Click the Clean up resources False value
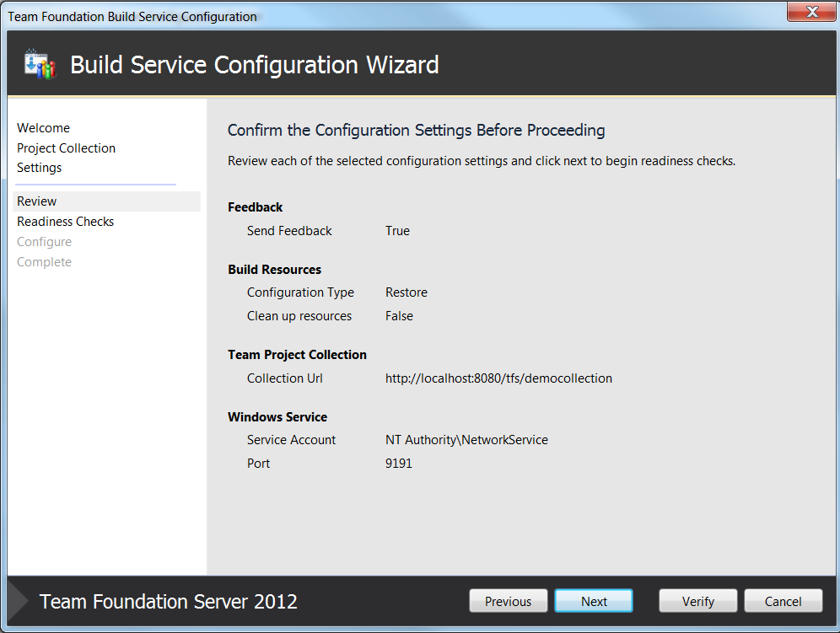 399,316
